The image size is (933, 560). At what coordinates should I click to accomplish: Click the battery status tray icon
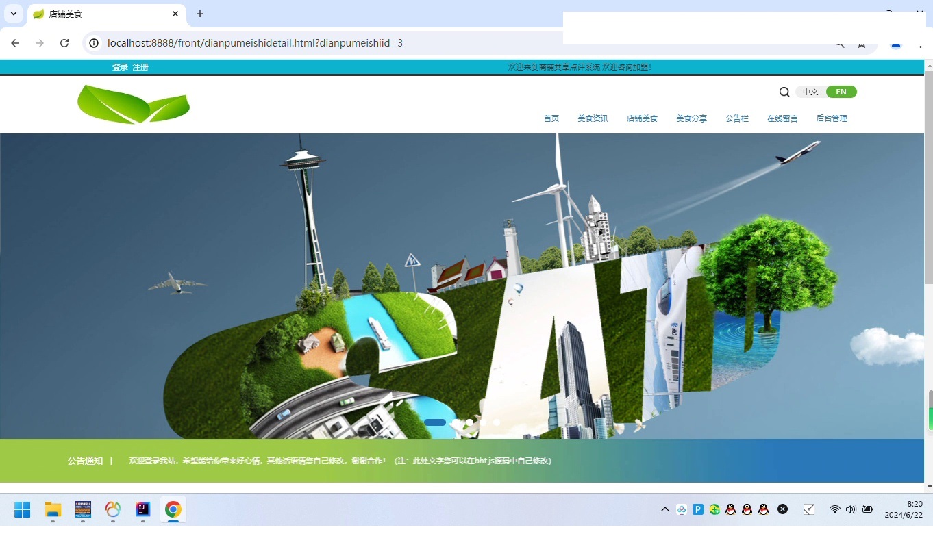[x=868, y=509]
